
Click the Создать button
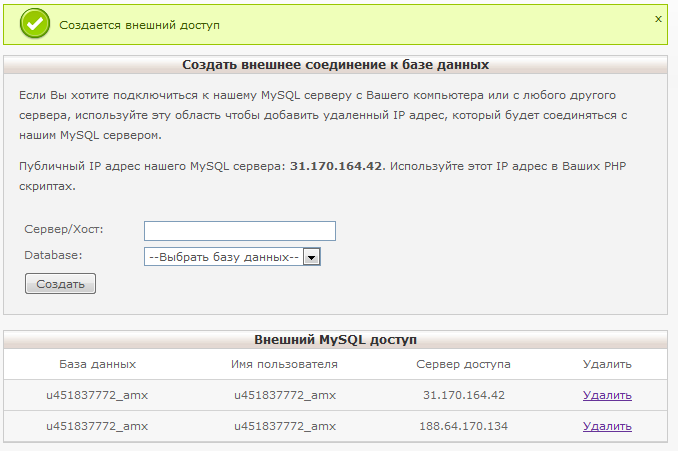(60, 284)
